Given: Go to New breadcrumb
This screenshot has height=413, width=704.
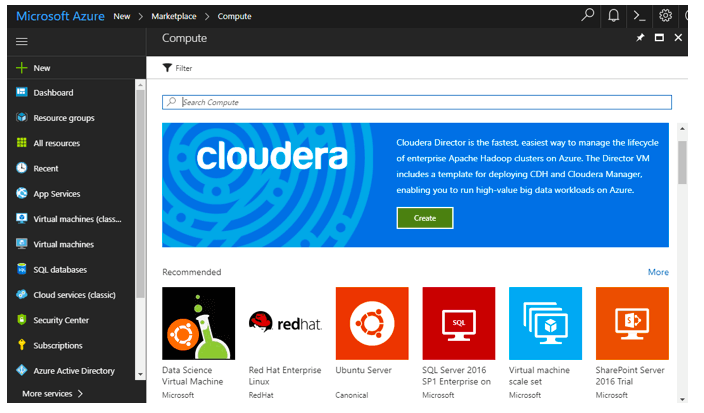Looking at the screenshot, I should tap(122, 16).
